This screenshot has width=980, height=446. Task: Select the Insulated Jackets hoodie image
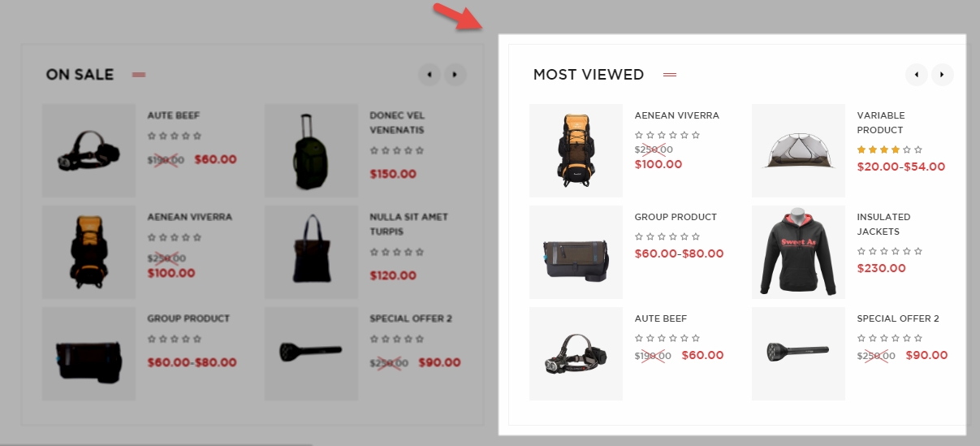tap(798, 252)
